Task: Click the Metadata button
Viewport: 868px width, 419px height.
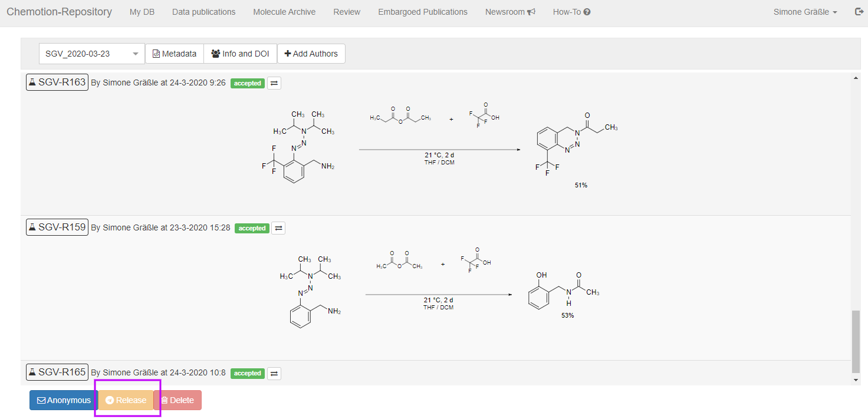Action: [175, 54]
